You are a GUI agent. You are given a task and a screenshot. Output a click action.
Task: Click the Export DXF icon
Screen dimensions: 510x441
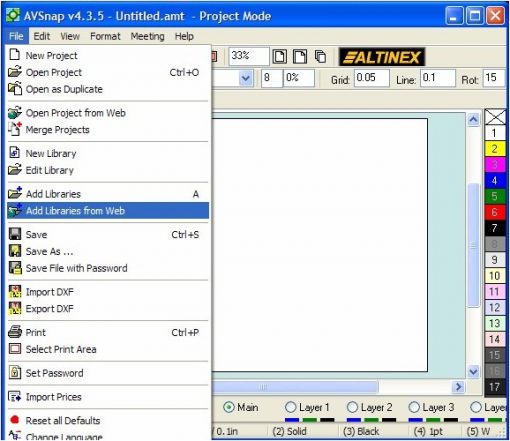click(15, 308)
